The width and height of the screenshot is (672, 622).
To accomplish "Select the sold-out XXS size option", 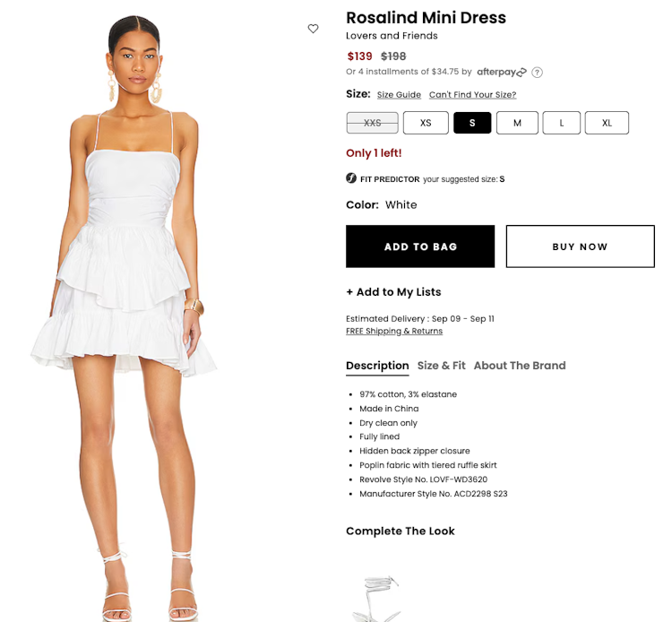I will [372, 123].
